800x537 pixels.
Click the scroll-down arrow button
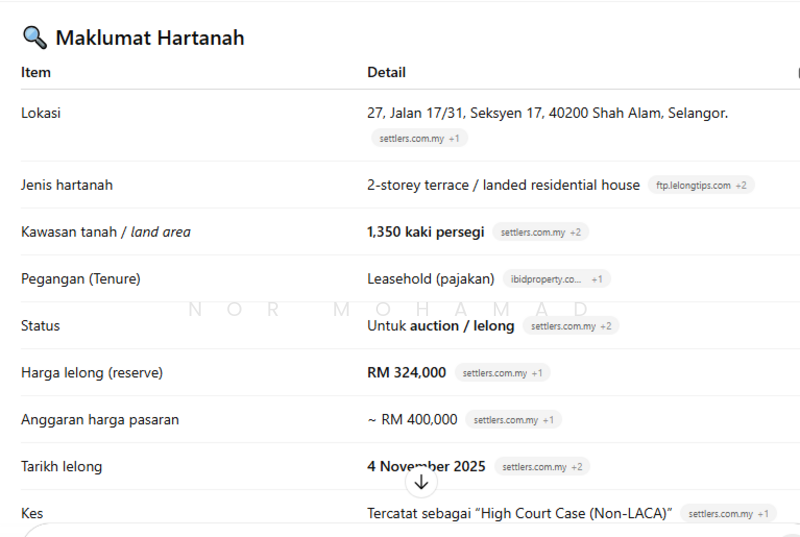coord(421,482)
